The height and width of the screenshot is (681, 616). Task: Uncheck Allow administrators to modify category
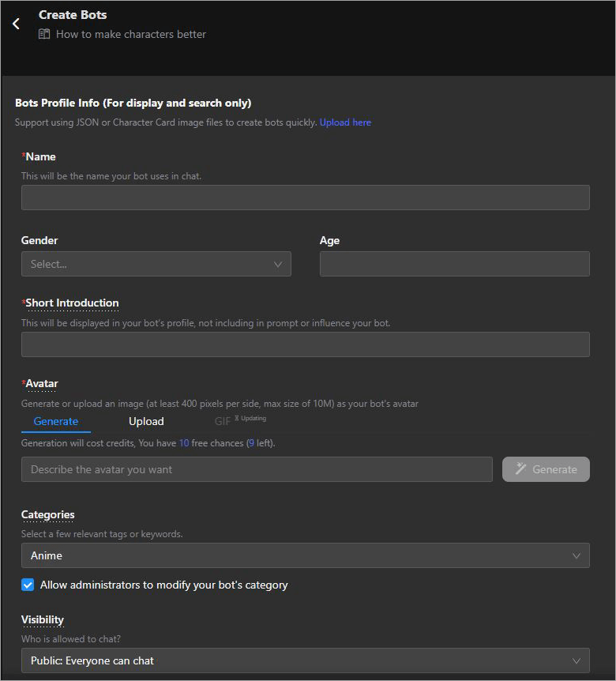pyautogui.click(x=28, y=585)
